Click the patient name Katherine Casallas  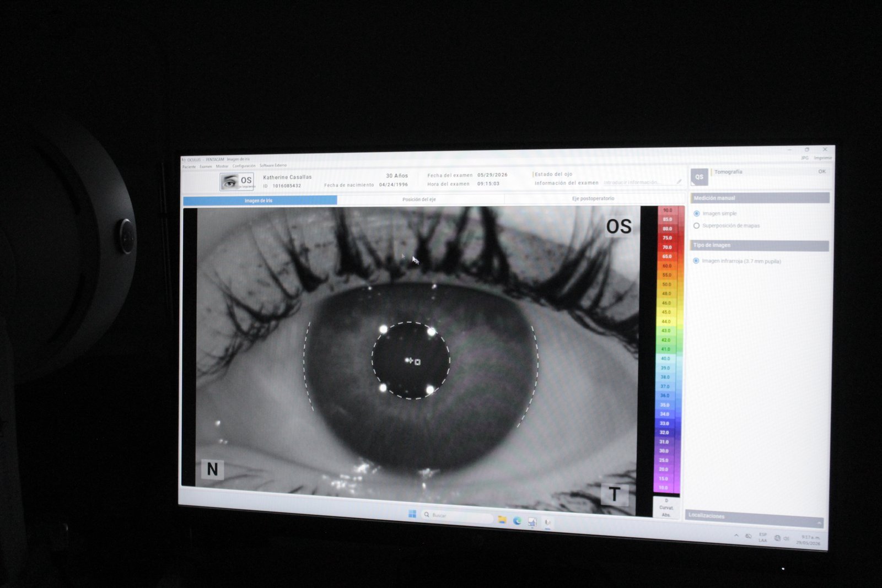pyautogui.click(x=287, y=177)
